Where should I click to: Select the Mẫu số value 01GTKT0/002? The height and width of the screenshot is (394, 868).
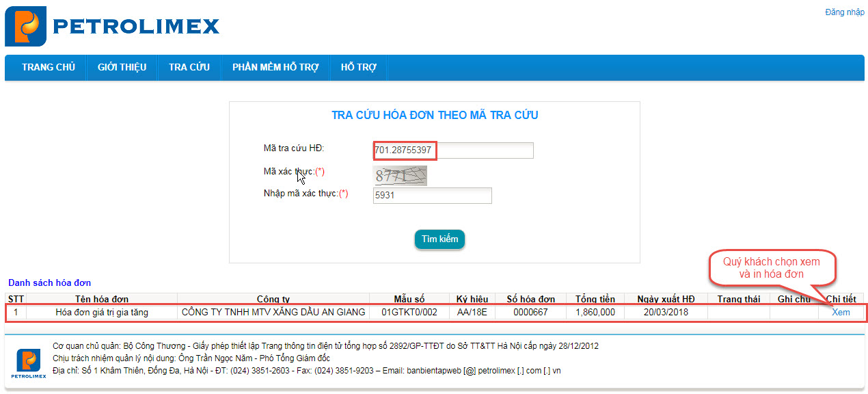(409, 313)
